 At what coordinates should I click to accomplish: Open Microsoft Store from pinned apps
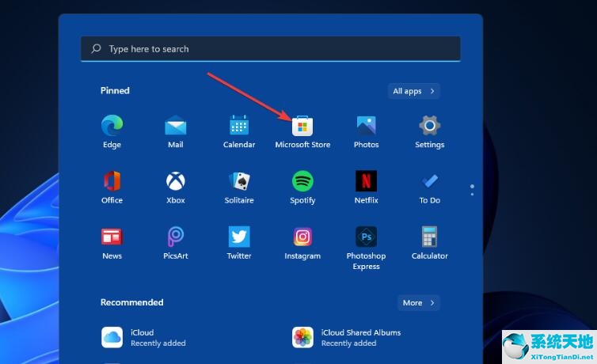tap(302, 132)
